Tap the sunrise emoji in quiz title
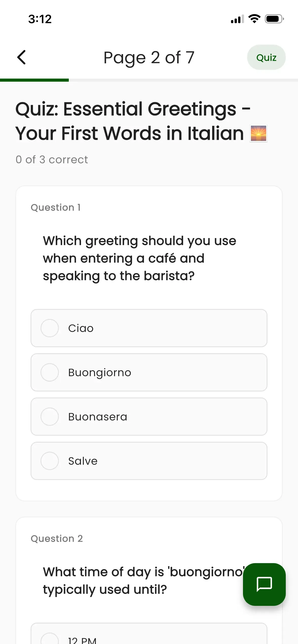 [x=258, y=134]
